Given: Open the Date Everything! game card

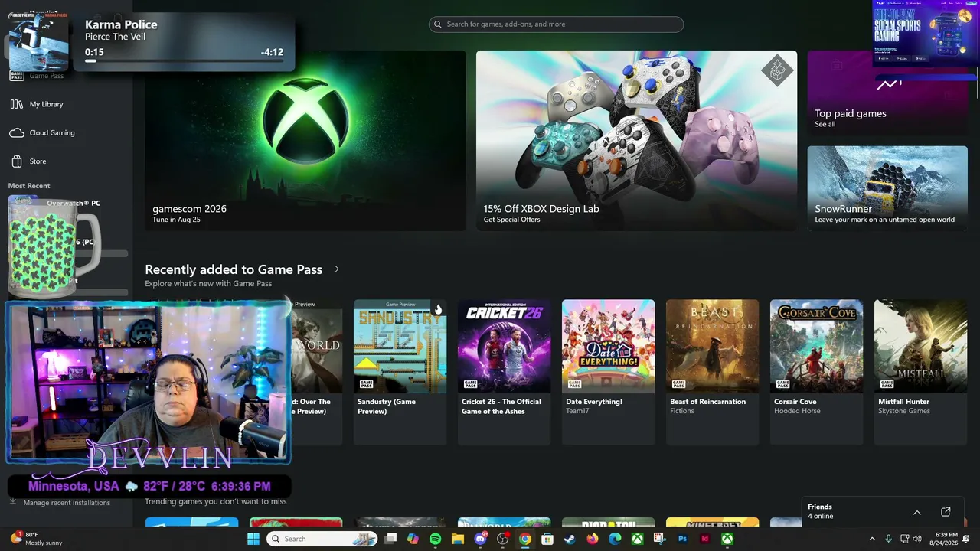Looking at the screenshot, I should click(x=608, y=372).
